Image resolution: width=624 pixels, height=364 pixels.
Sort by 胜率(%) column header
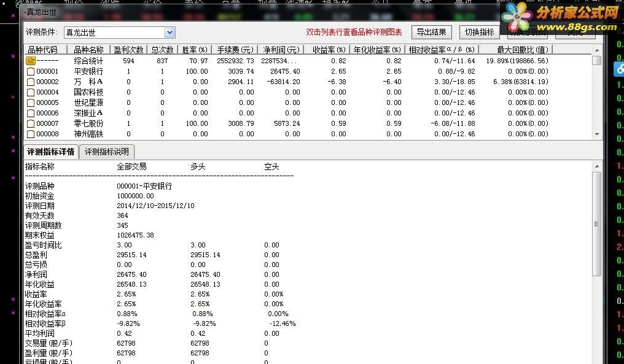click(195, 50)
